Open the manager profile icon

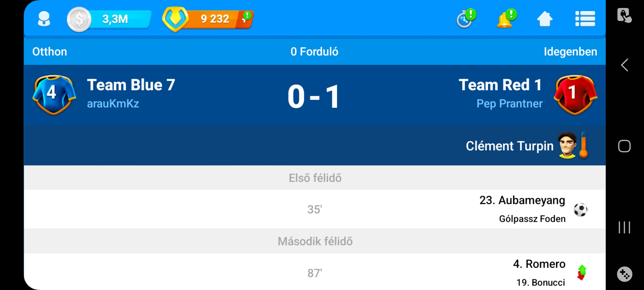[44, 19]
